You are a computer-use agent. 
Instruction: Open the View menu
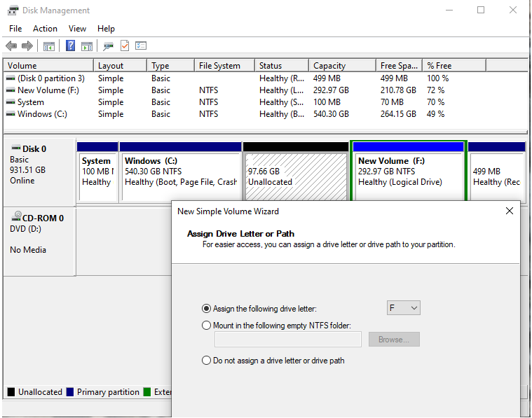coord(77,29)
